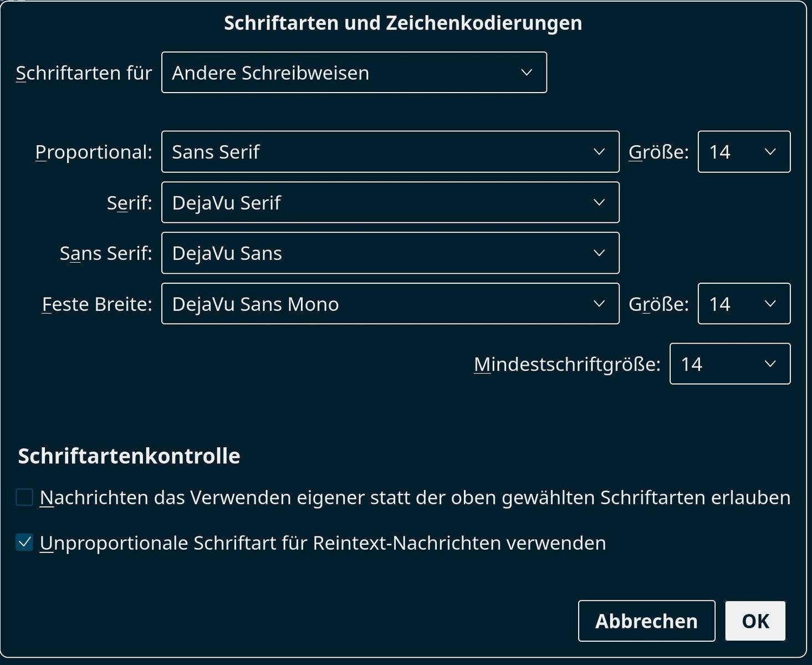Screen dimensions: 812x665
Task: Open the Serif font dropdown showing DejaVu Serif
Action: (390, 203)
